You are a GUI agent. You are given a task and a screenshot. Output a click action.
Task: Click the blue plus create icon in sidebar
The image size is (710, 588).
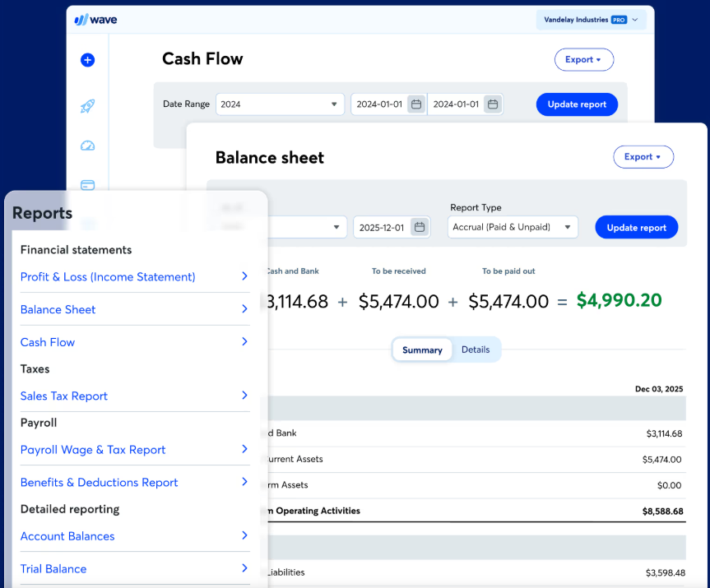click(87, 60)
